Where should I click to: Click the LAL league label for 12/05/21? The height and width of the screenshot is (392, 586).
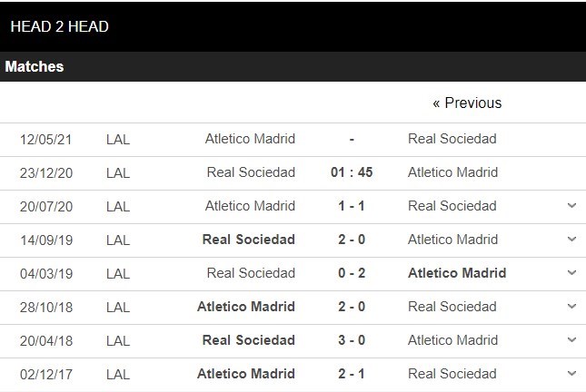tap(118, 139)
